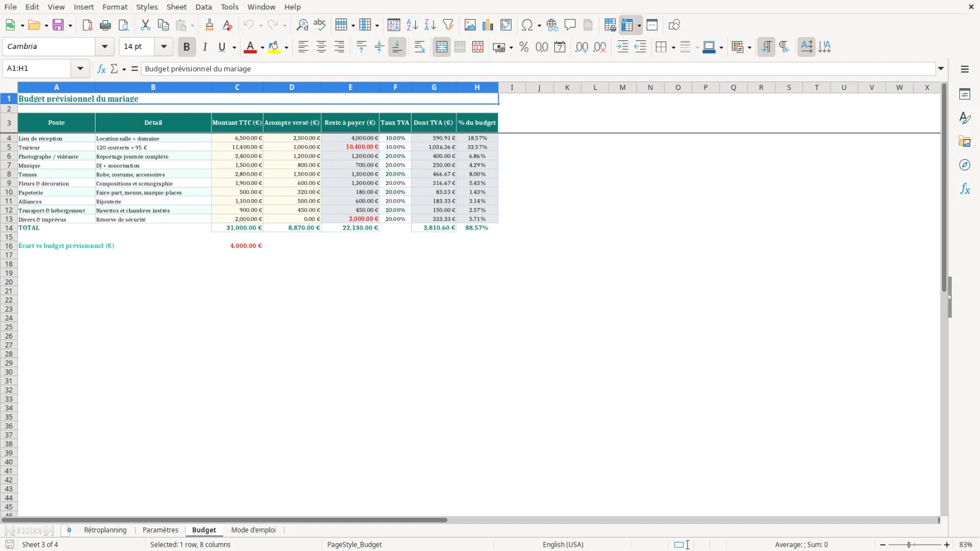Insert an image

point(470,25)
